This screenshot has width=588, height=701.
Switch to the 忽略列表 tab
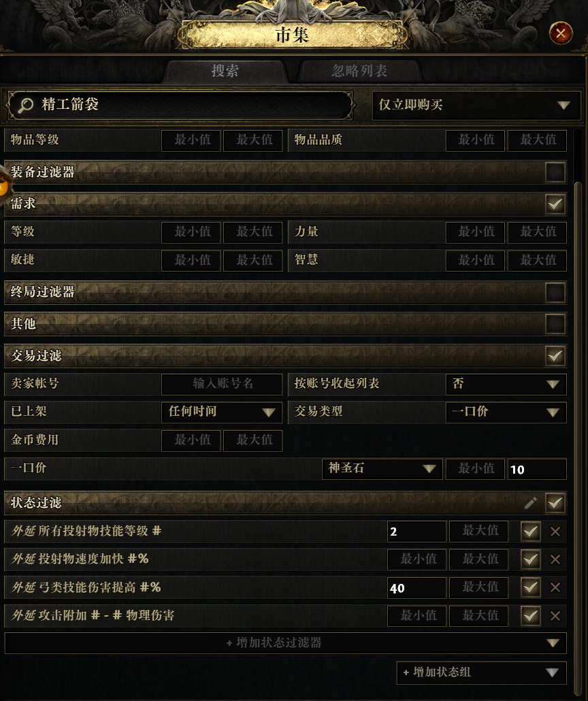359,71
